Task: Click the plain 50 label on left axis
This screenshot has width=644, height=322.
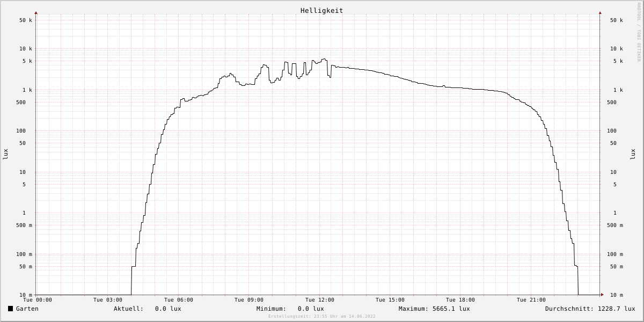Action: point(23,143)
